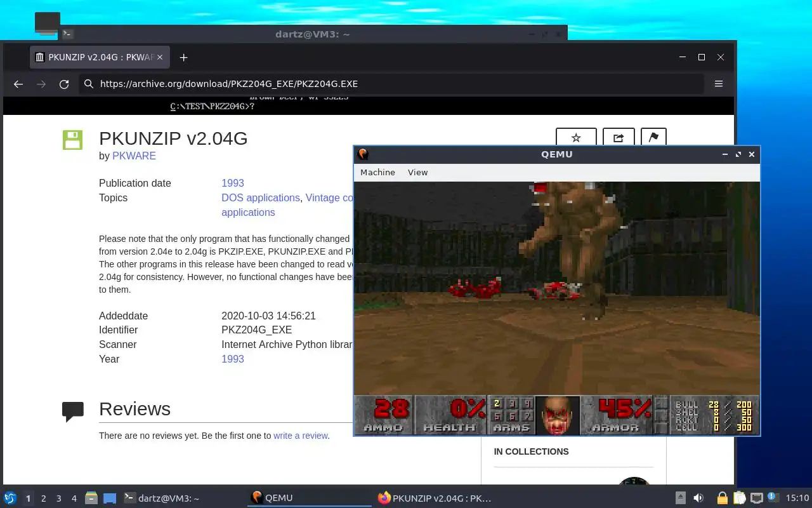Switch to the Firefox PKUNZIP taskbar entry
This screenshot has height=508, width=812.
coord(435,498)
